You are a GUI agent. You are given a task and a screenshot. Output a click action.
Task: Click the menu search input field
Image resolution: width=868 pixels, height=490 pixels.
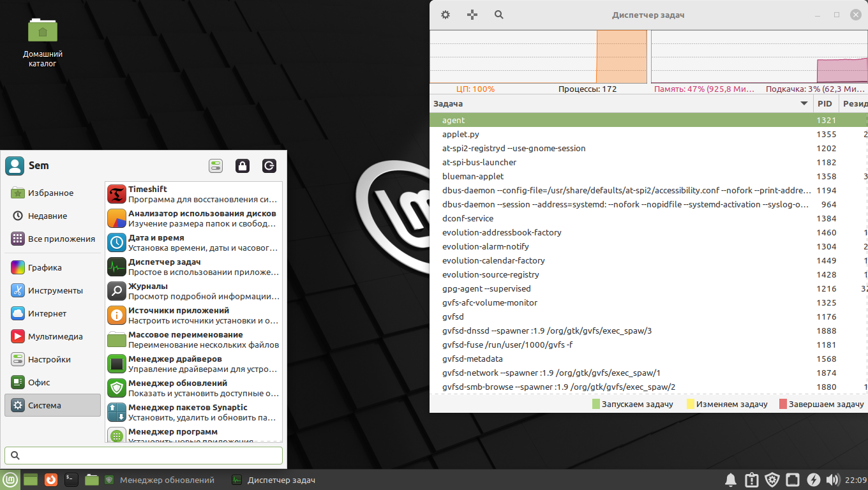(x=144, y=455)
